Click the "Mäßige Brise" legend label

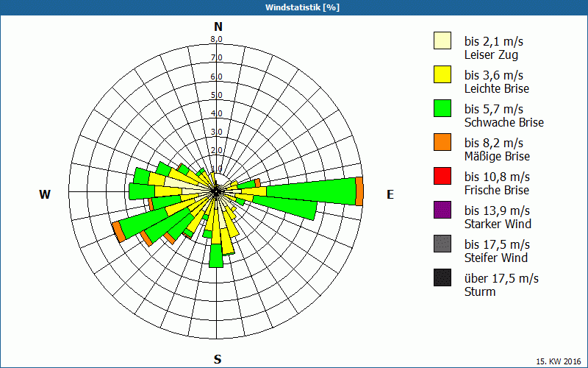[497, 156]
